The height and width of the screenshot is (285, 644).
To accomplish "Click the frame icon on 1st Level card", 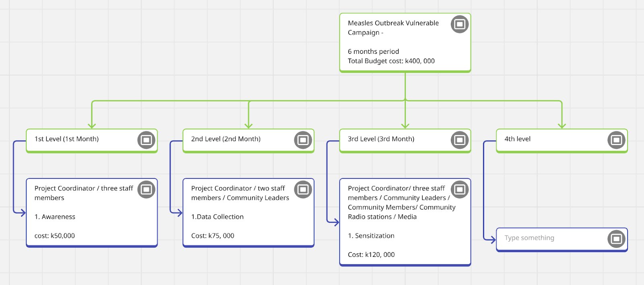I will [147, 140].
